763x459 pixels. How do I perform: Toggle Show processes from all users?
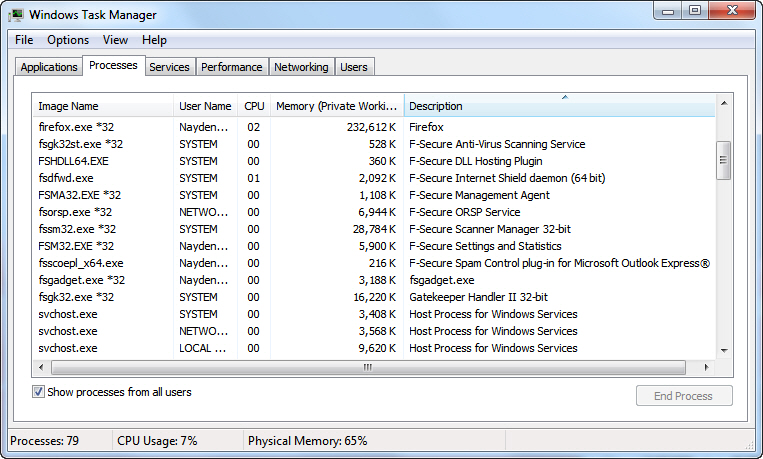coord(39,393)
